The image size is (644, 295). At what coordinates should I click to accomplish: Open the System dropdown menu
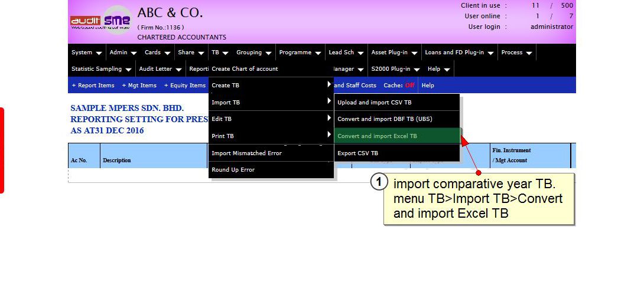(x=86, y=53)
